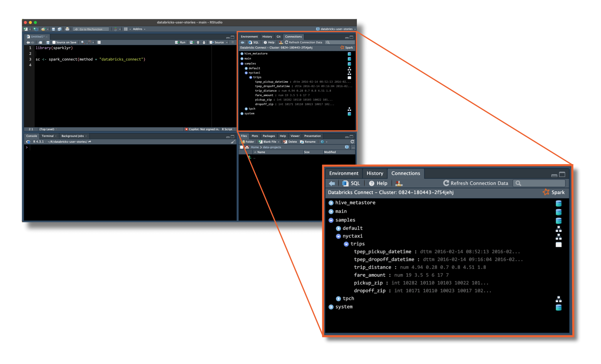Click Rename in Files pane toolbar
The width and height of the screenshot is (601, 364).
308,142
